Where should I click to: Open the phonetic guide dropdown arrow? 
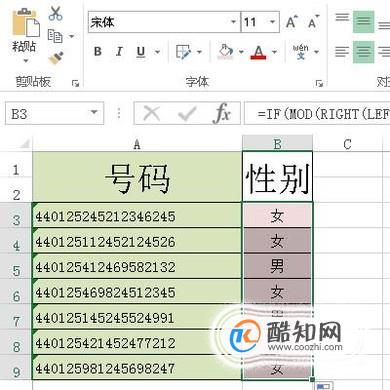point(316,52)
